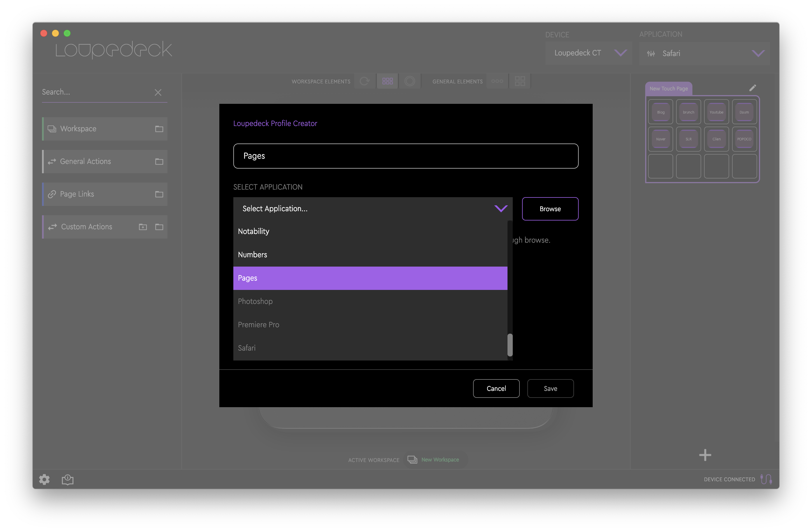This screenshot has width=812, height=532.
Task: Click the rotate workspace element icon
Action: pos(364,81)
